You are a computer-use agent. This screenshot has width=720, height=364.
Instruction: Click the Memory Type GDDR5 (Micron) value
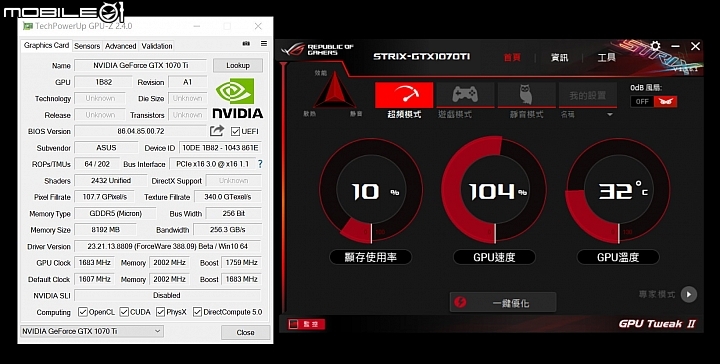click(115, 213)
